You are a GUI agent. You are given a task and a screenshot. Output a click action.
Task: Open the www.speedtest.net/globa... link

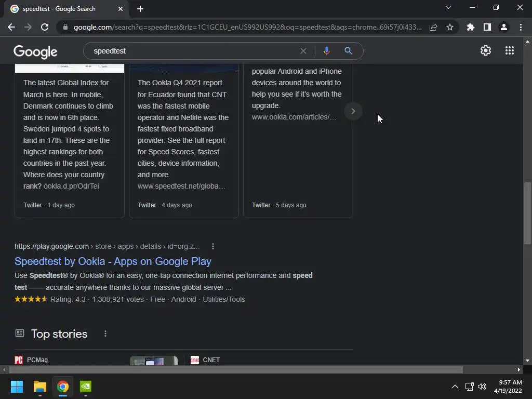tap(181, 186)
